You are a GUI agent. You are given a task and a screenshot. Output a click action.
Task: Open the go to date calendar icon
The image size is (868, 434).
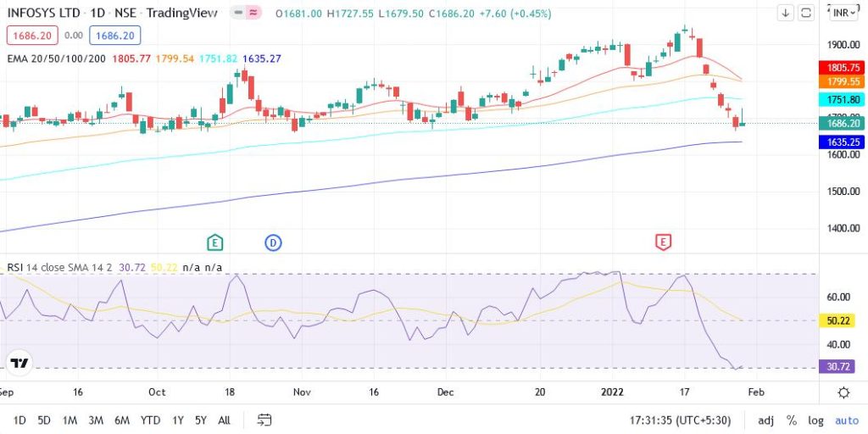pos(264,420)
